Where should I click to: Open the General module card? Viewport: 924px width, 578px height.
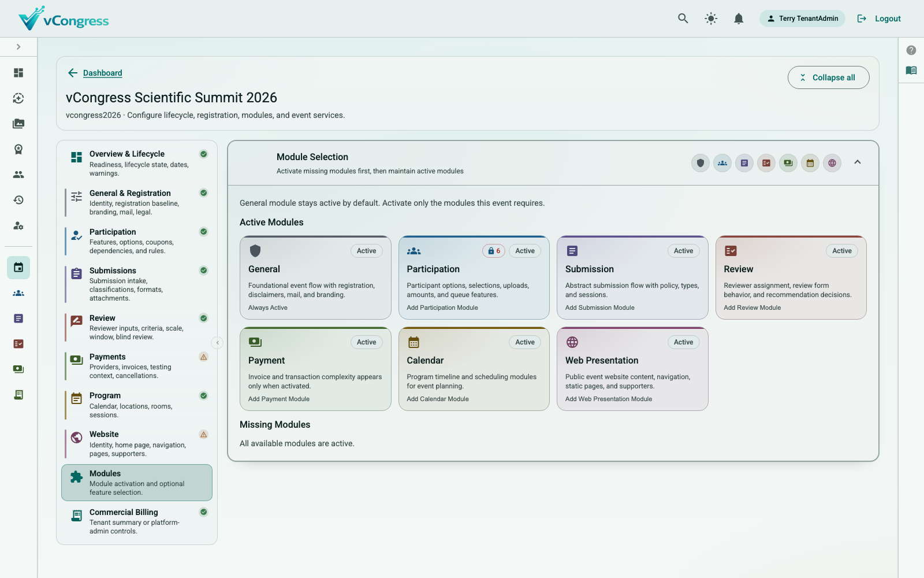[x=315, y=277]
